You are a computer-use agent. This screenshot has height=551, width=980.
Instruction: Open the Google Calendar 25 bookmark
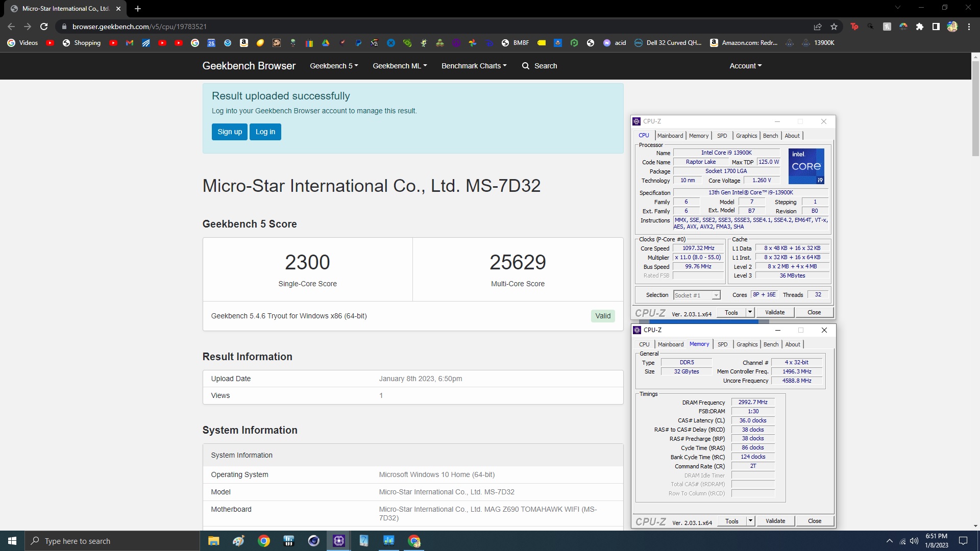[x=211, y=43]
